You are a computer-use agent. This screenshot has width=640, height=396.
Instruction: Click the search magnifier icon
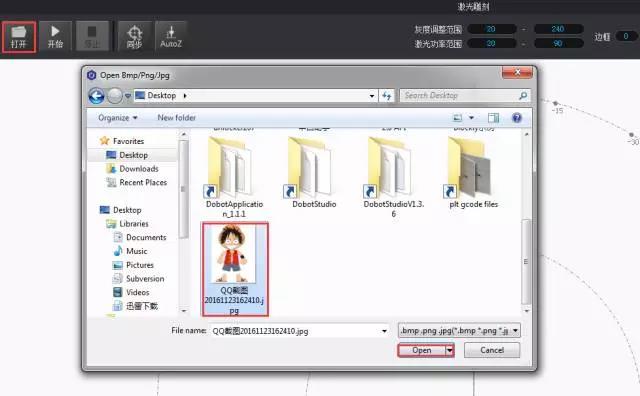[523, 96]
